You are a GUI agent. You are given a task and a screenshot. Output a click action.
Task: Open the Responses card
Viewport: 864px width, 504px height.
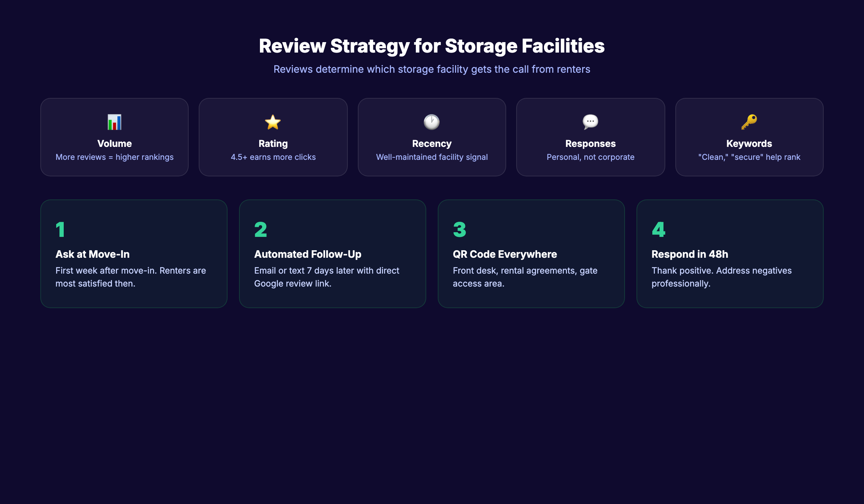click(590, 137)
